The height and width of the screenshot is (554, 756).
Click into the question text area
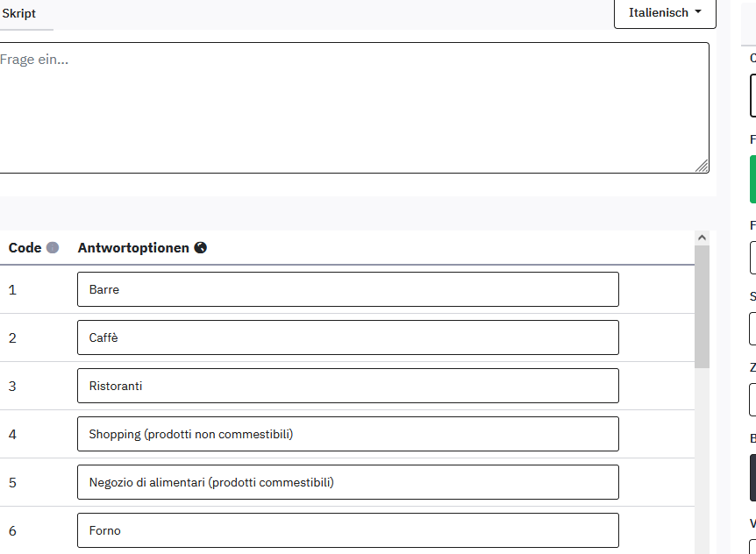click(351, 107)
